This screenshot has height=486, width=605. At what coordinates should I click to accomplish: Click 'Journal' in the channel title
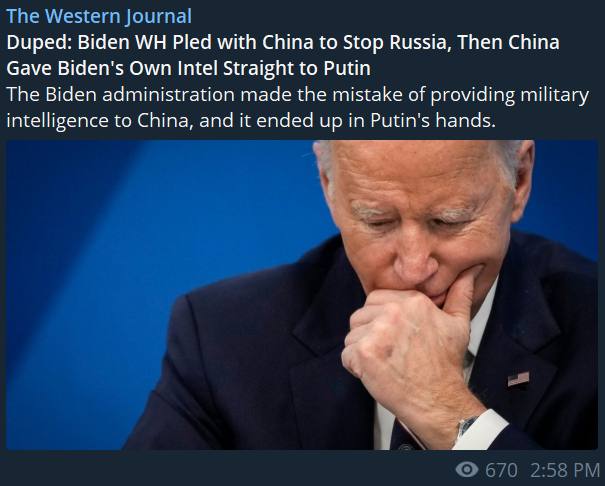coord(159,16)
